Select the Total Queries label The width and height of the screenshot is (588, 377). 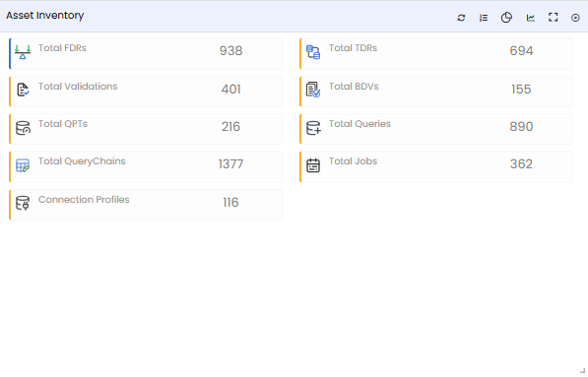coord(359,124)
